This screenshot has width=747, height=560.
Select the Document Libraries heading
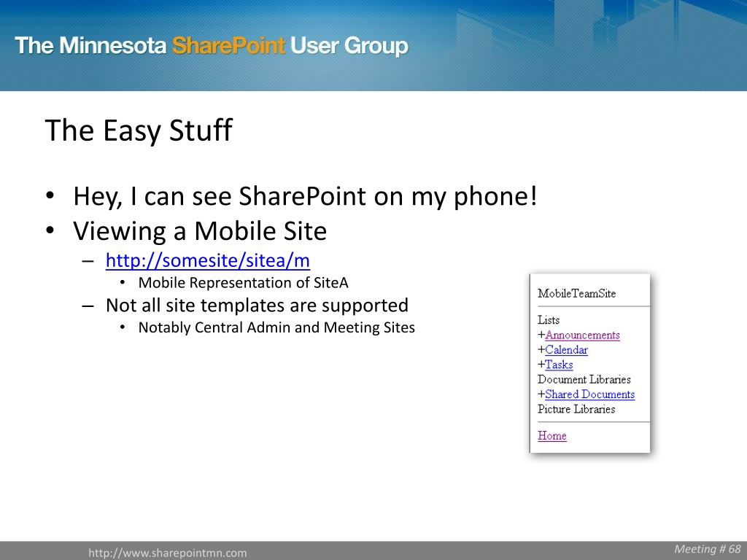[584, 379]
